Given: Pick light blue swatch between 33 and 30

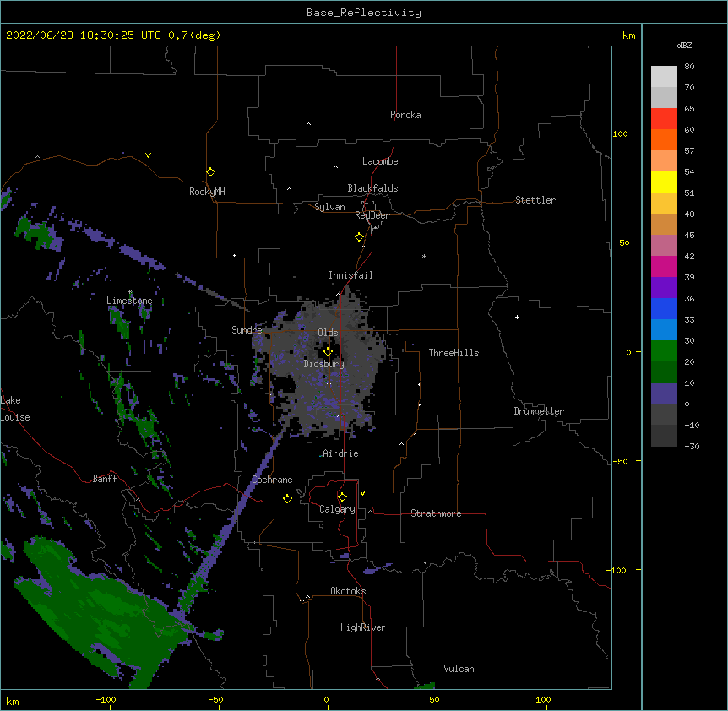Looking at the screenshot, I should coord(664,330).
